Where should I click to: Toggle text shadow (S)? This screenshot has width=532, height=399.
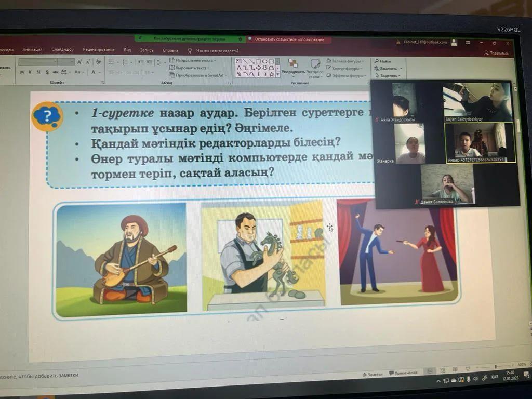point(47,72)
